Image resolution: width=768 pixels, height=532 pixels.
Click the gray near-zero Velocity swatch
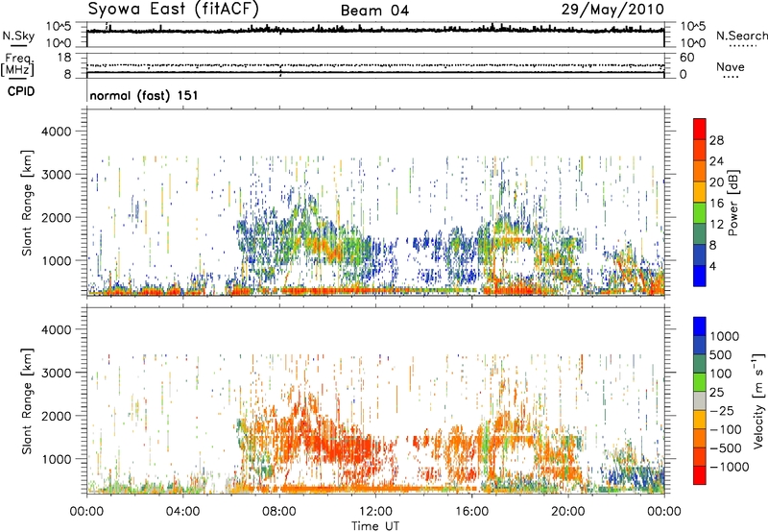(x=700, y=400)
